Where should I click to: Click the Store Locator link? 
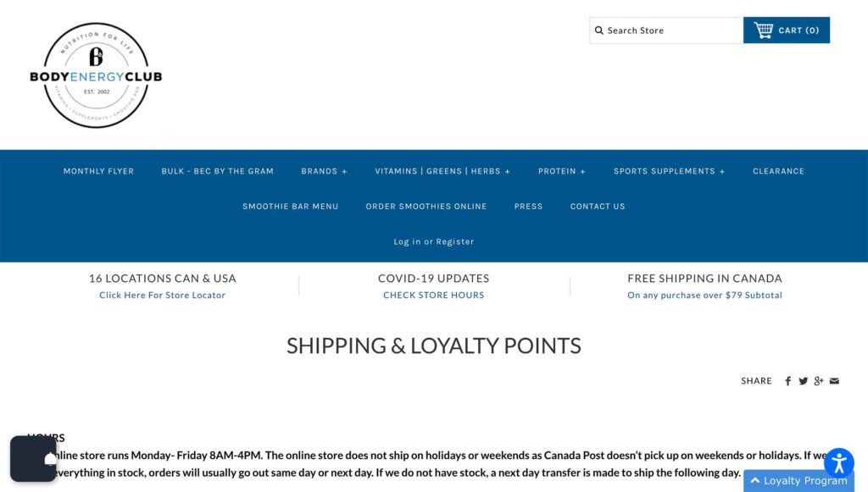pyautogui.click(x=162, y=296)
